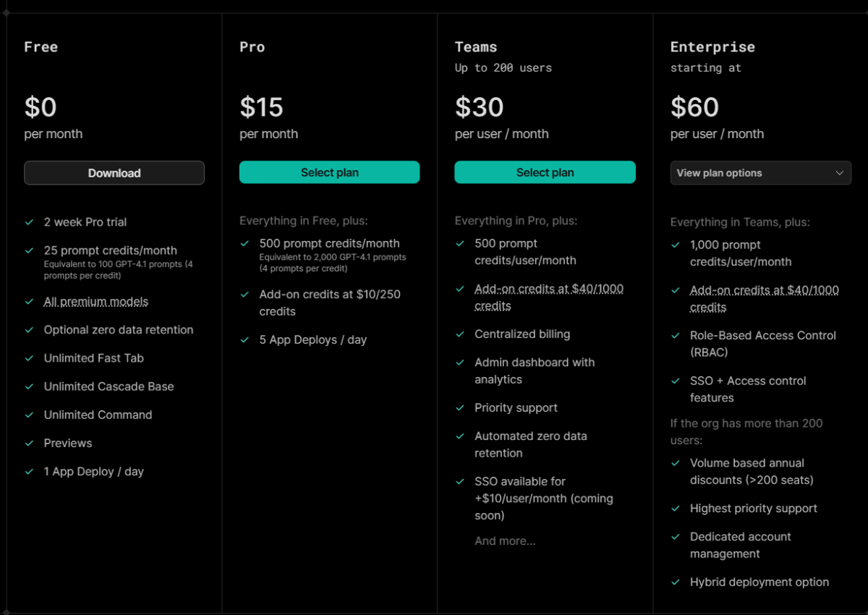The image size is (868, 615).
Task: Click checkmark next to Centralized billing
Action: [460, 334]
